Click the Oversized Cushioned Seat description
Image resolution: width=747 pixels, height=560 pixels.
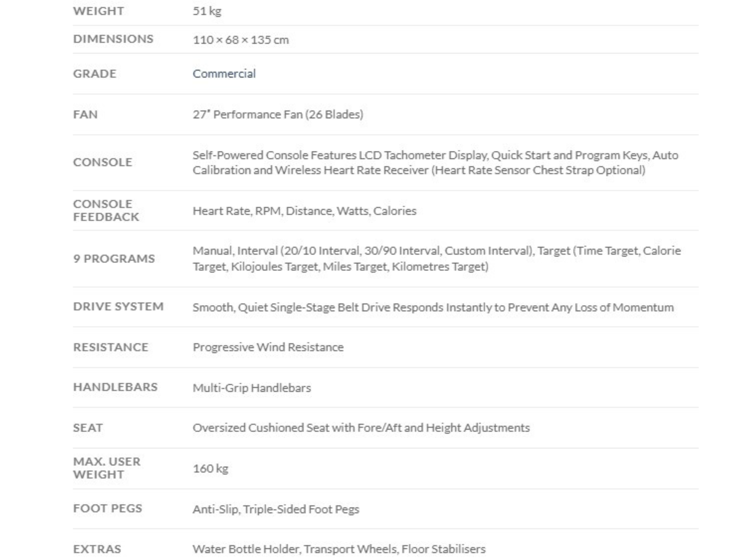361,428
